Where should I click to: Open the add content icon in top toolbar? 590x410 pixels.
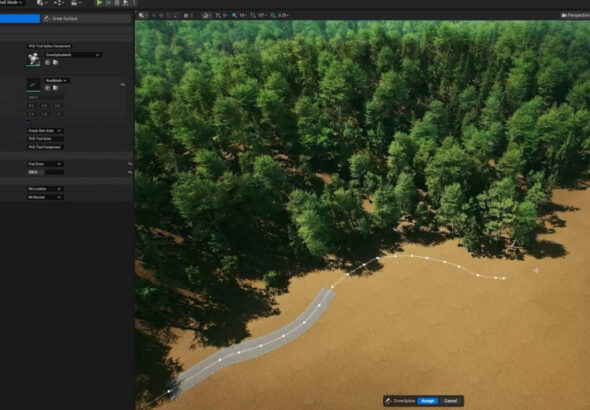[40, 3]
